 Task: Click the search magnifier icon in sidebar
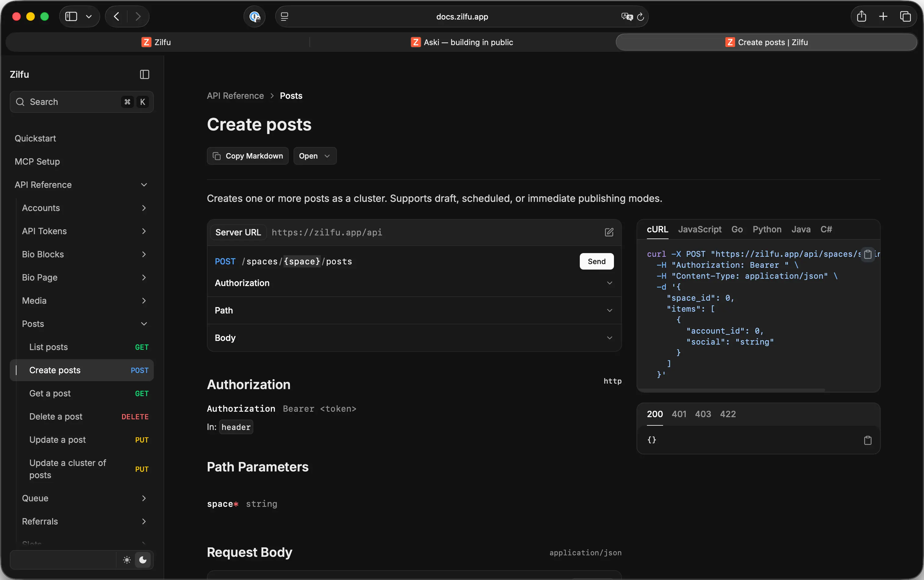[x=20, y=102]
